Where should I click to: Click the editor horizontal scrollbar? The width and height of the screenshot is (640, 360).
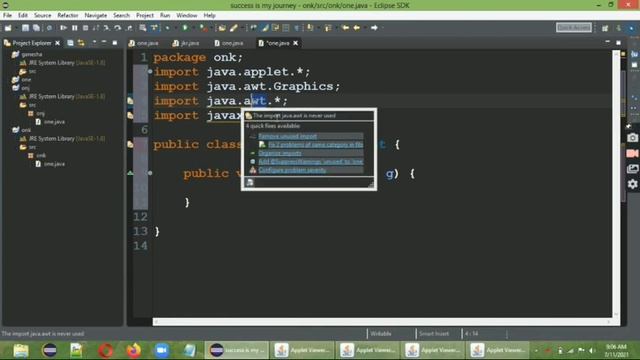point(382,322)
